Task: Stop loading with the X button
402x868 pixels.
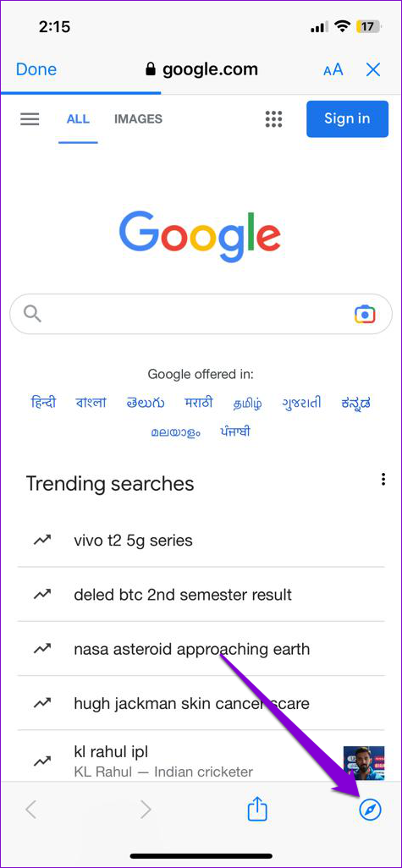Action: [373, 69]
